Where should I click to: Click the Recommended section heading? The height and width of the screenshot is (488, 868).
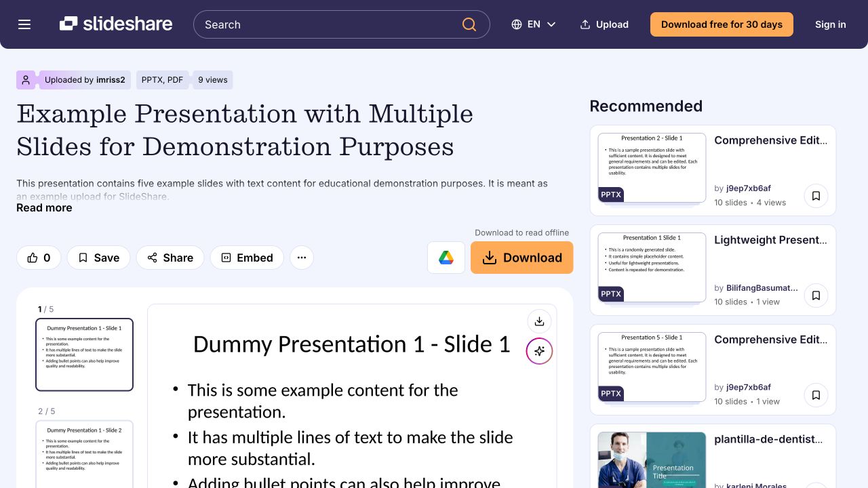click(646, 106)
